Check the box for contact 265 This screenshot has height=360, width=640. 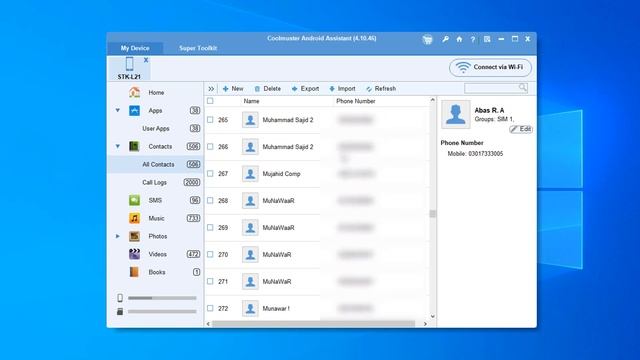(210, 120)
